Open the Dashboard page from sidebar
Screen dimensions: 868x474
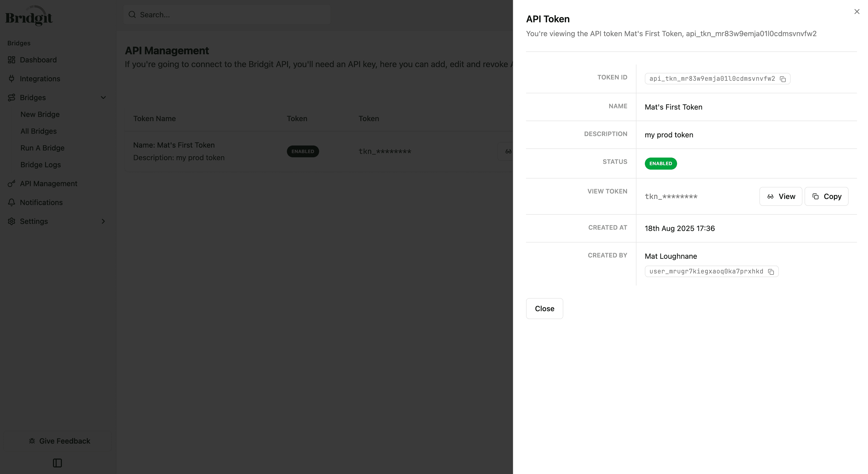[38, 60]
